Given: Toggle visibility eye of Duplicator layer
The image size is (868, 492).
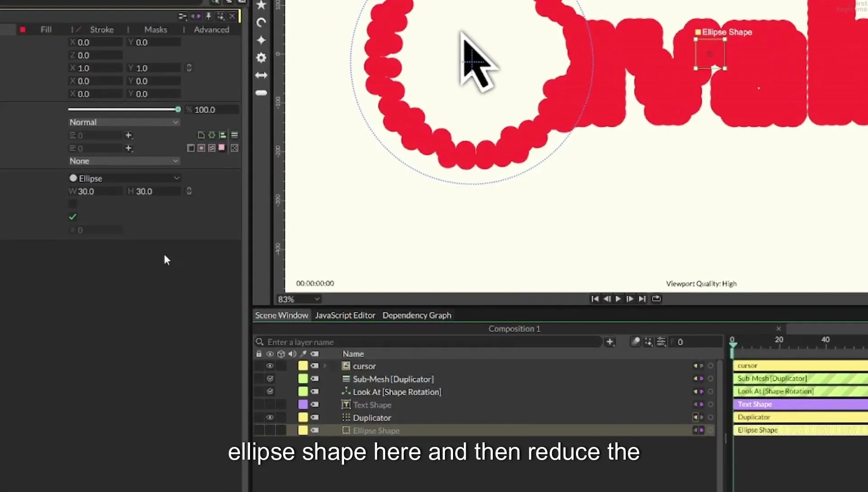Looking at the screenshot, I should (x=270, y=417).
